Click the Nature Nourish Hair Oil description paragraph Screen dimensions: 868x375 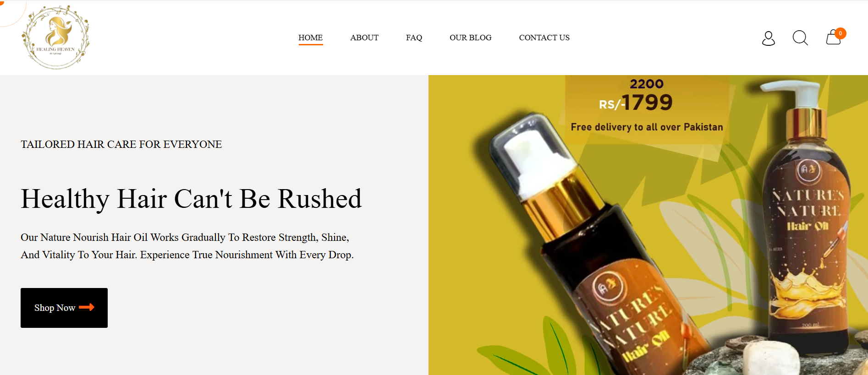(187, 246)
